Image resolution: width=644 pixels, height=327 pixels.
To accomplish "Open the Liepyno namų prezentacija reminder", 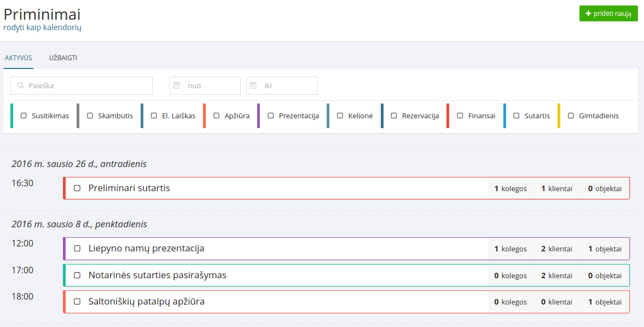I will pos(146,249).
